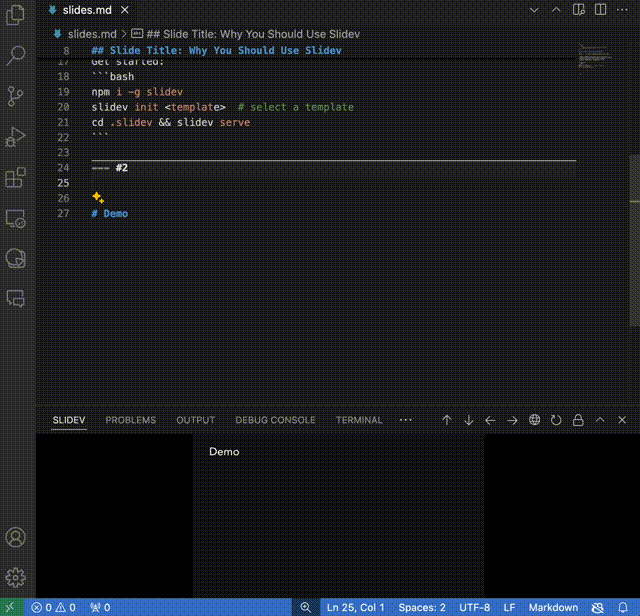Open the Explorer view in activity bar
640x616 pixels.
tap(16, 15)
